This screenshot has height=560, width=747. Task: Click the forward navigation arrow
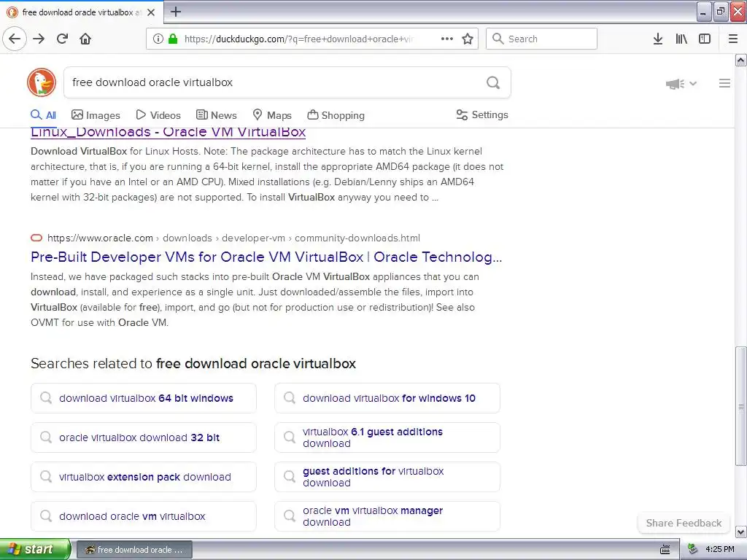(x=39, y=39)
